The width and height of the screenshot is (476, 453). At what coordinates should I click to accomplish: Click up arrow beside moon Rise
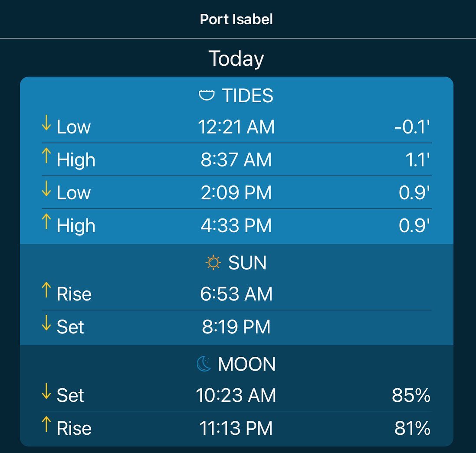click(46, 424)
